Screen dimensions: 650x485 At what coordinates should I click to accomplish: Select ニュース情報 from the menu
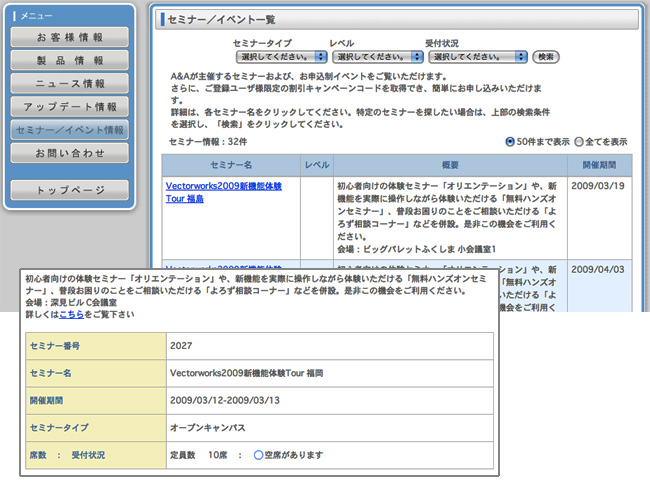pyautogui.click(x=69, y=84)
